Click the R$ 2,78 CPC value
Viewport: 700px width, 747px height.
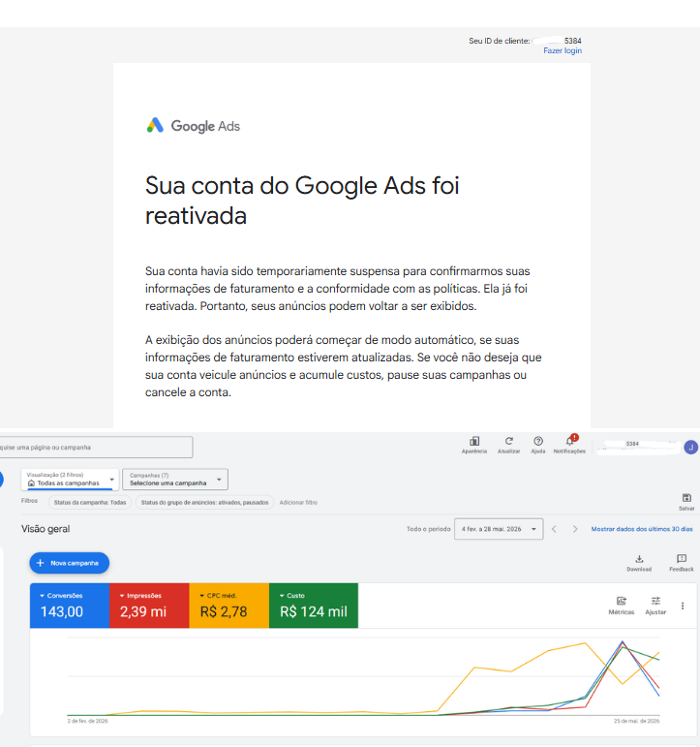(224, 611)
